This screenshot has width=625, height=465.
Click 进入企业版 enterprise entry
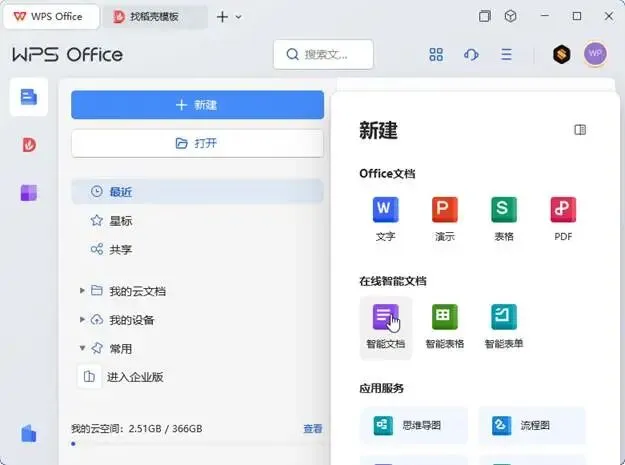121,377
